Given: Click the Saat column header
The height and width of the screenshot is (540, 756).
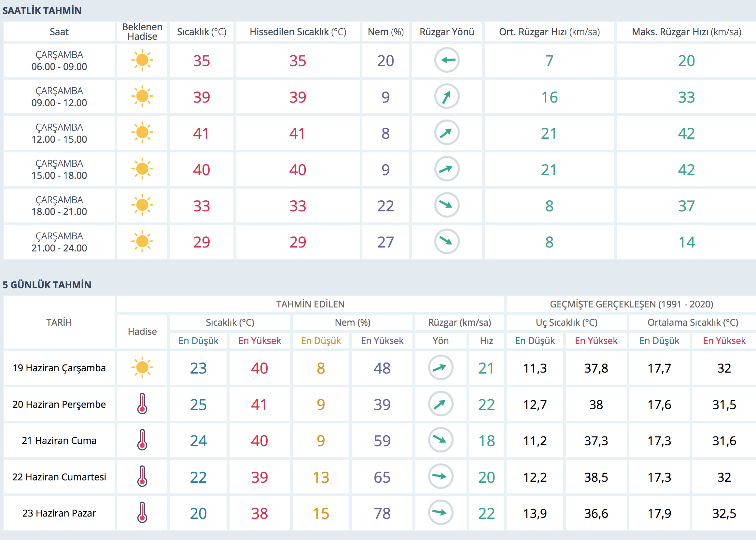Looking at the screenshot, I should pos(59,32).
